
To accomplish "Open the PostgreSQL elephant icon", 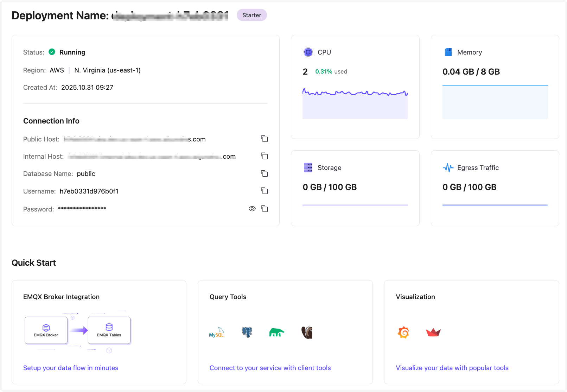I will point(247,332).
